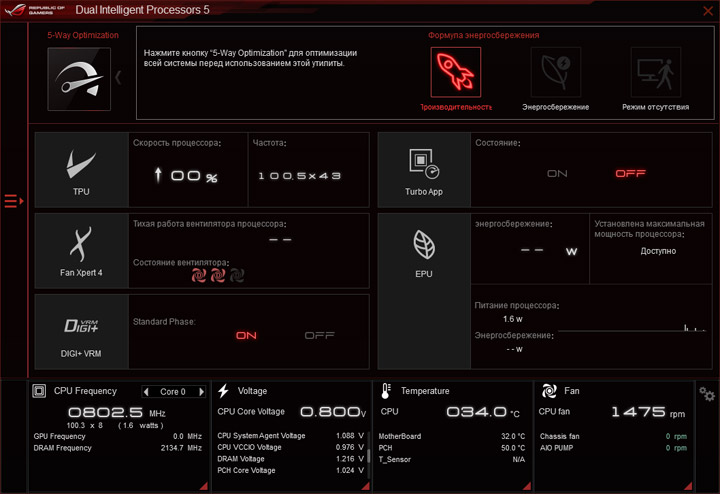720x494 pixels.
Task: Expand the Temperature panel corner
Action: click(527, 486)
